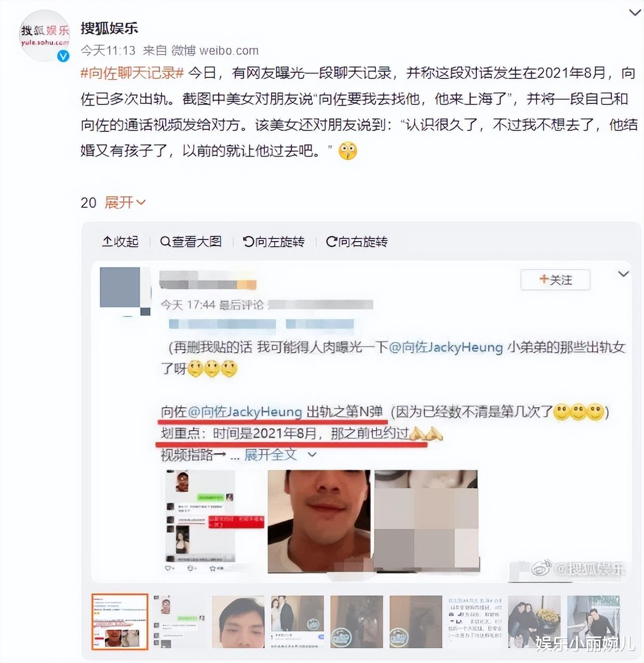Follow the 微博 weibo.com source link
644x663 pixels.
point(214,50)
